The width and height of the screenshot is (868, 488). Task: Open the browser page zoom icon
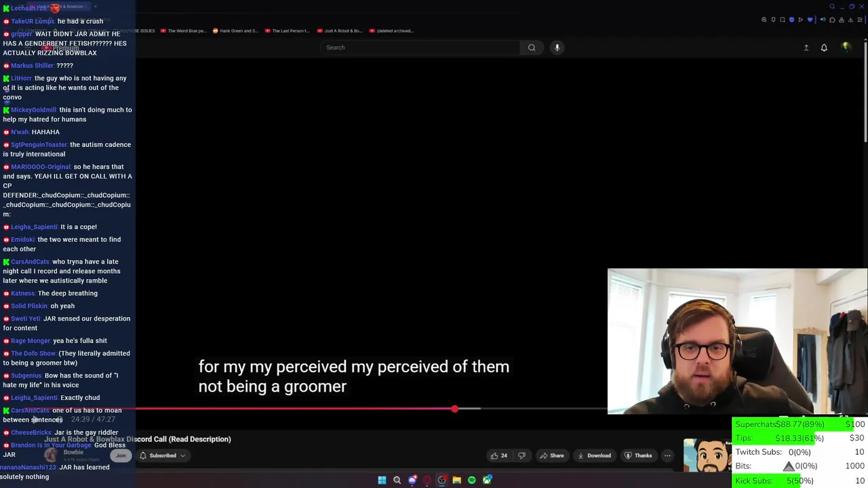(x=764, y=20)
